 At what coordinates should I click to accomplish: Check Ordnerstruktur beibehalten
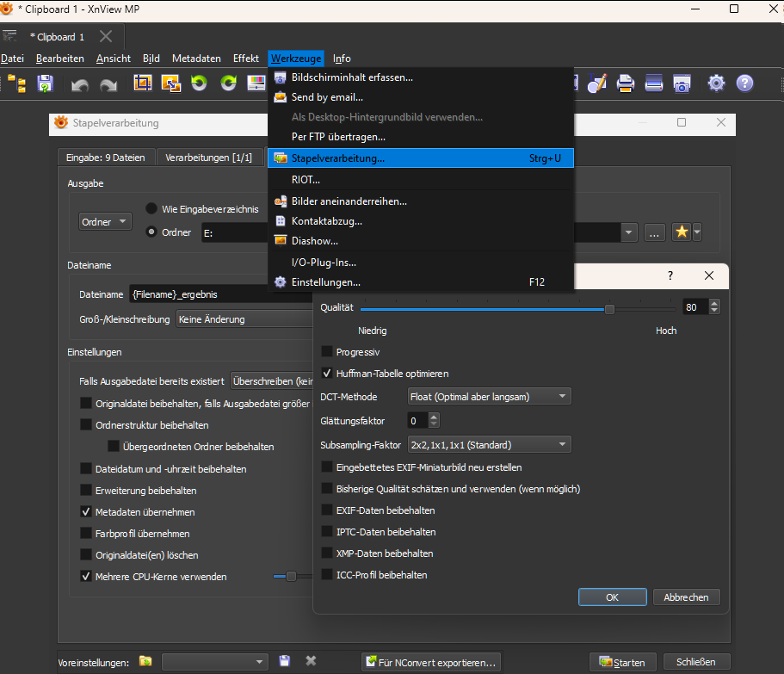[86, 424]
